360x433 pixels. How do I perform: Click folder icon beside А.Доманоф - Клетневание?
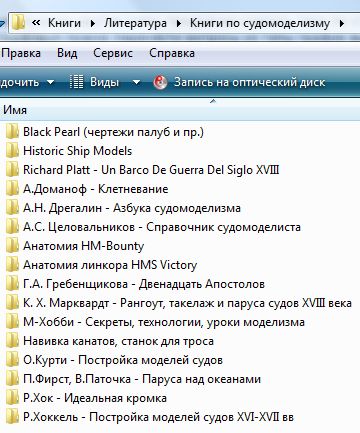[x=12, y=189]
